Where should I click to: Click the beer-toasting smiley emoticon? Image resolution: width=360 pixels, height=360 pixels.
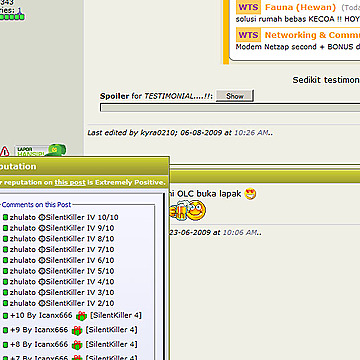coord(188,210)
